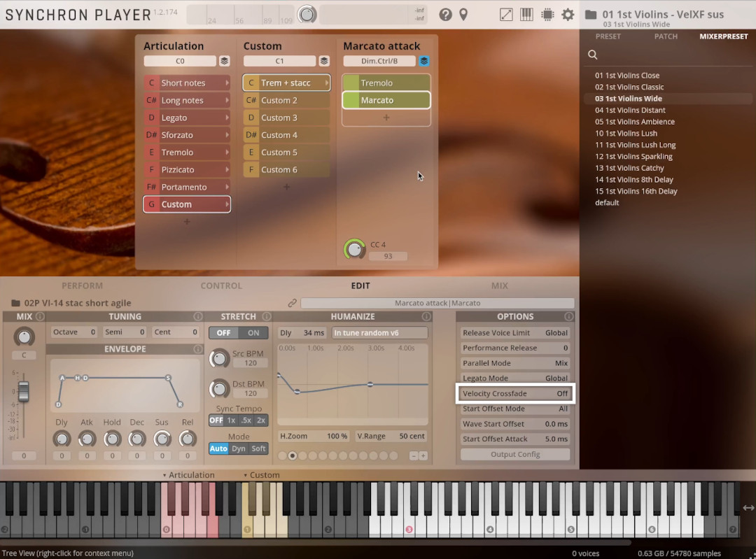Screen dimensions: 756x559
Task: Open OPTIONS section info icon
Action: coord(569,317)
